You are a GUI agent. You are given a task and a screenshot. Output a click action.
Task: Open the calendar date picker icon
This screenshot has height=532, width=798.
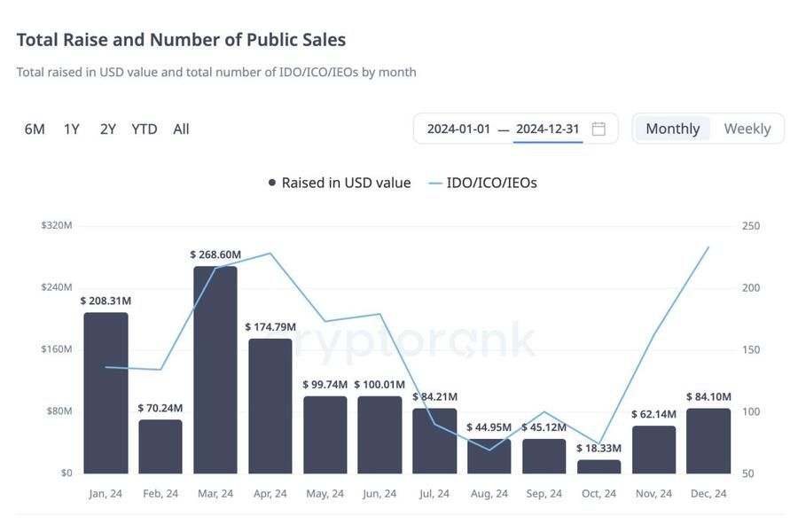pos(598,129)
